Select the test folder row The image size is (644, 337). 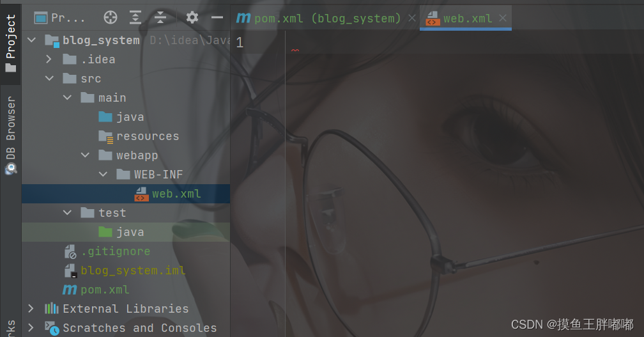[x=126, y=212]
